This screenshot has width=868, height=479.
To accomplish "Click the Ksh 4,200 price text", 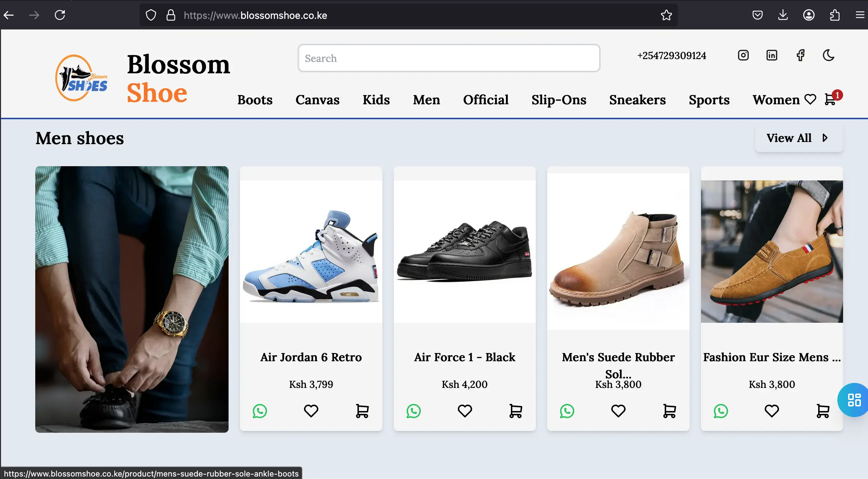I will click(465, 384).
